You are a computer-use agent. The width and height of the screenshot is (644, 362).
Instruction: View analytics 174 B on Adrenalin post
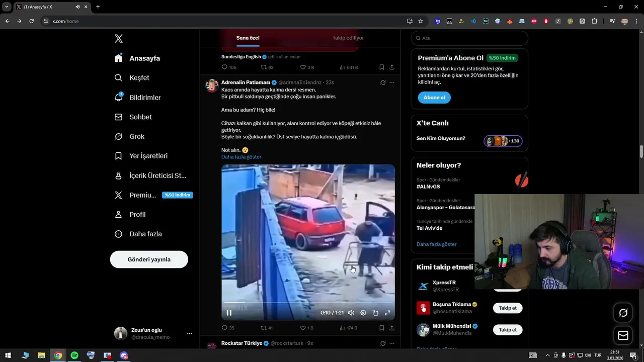click(349, 328)
